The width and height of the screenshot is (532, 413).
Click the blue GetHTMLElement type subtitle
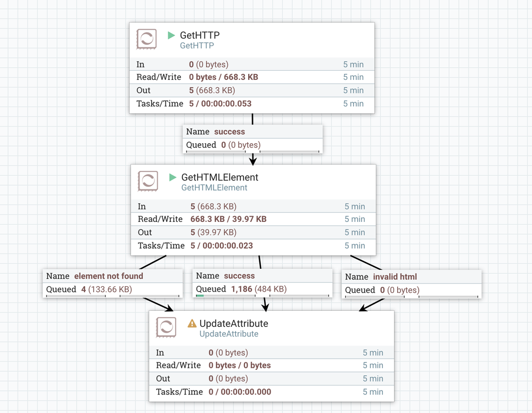[x=214, y=188]
